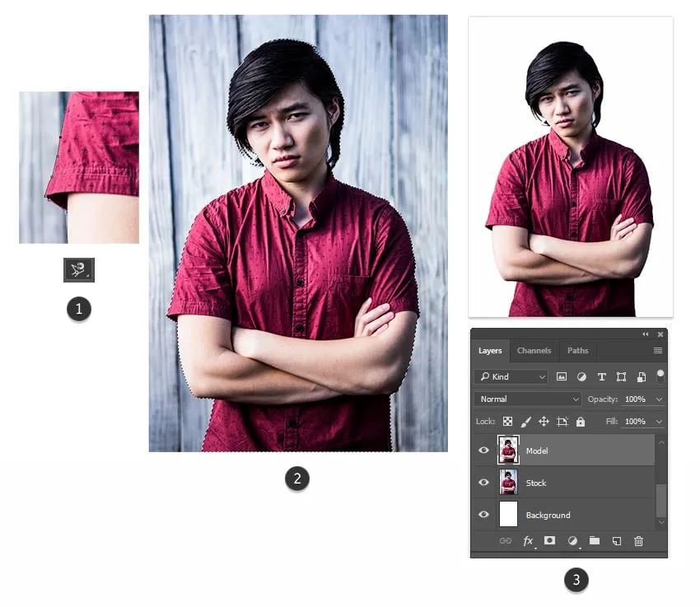The image size is (700, 607).
Task: Filter layers by type (T) icon
Action: (x=601, y=376)
